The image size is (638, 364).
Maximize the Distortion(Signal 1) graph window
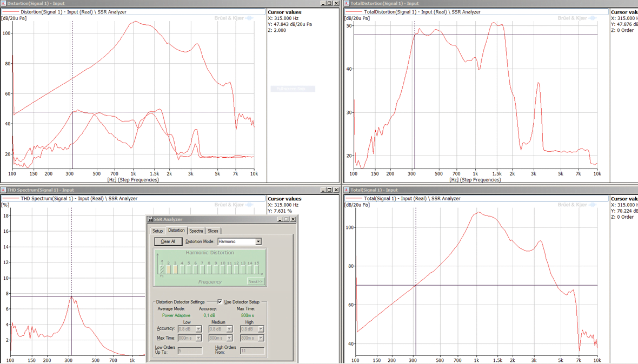pos(329,3)
